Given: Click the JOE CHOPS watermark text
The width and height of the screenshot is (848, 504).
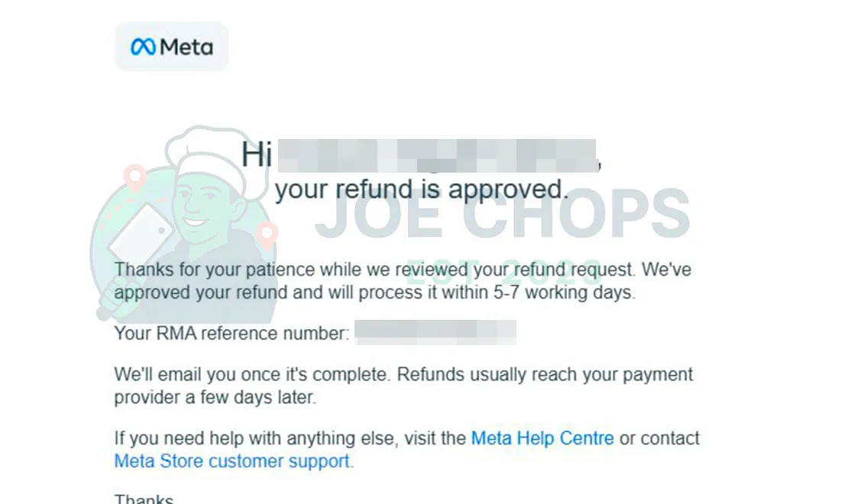Looking at the screenshot, I should pos(503,214).
